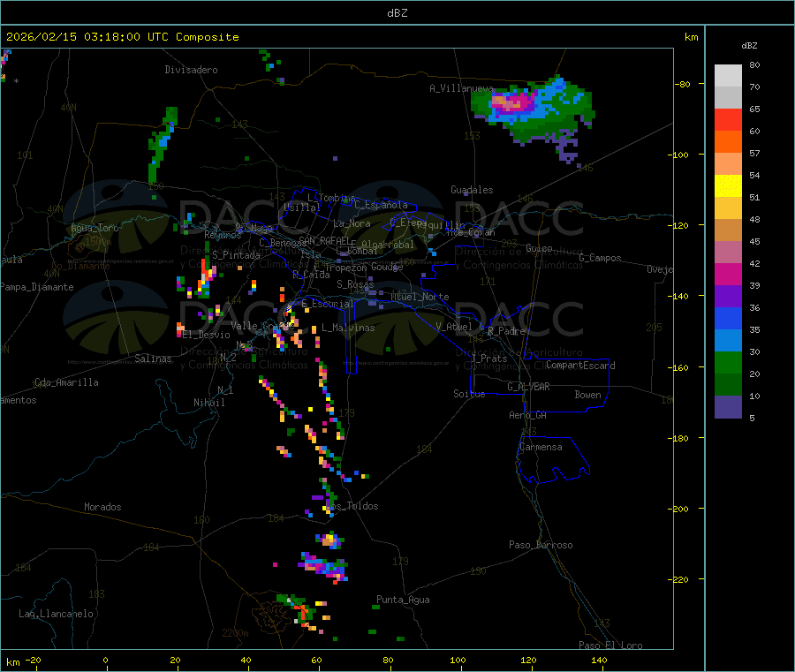Click the Morados label
This screenshot has width=795, height=672.
click(x=102, y=507)
